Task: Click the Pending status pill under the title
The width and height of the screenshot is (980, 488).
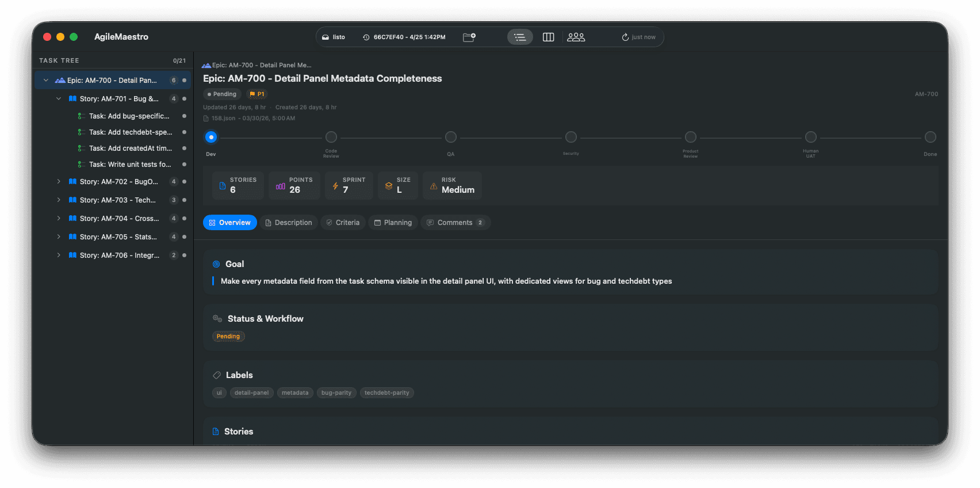Action: point(222,94)
